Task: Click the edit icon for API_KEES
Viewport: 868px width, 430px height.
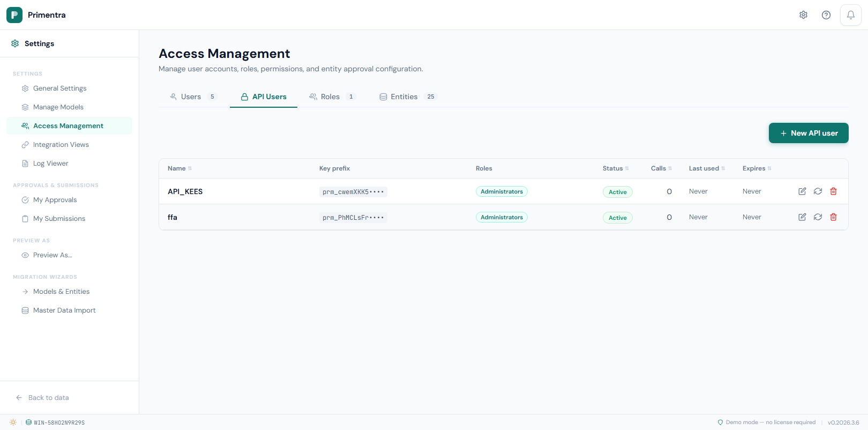Action: 802,191
